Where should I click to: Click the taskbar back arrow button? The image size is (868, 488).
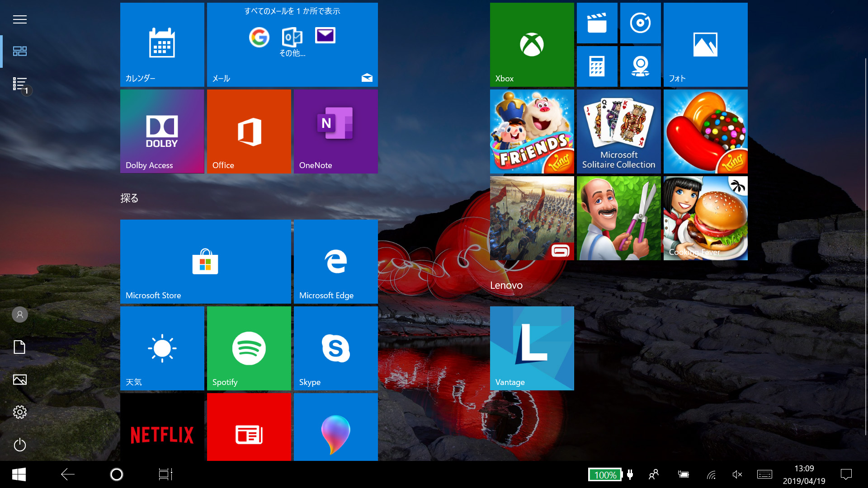[x=68, y=474]
